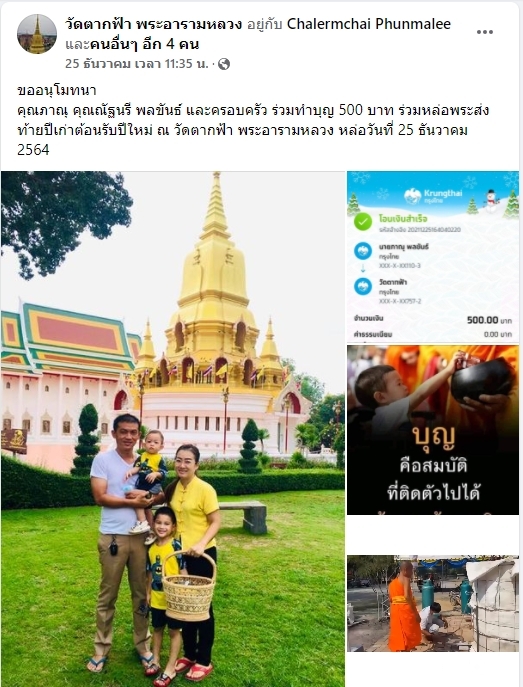Open the monk in orange robe photo
The image size is (523, 687).
tap(433, 603)
